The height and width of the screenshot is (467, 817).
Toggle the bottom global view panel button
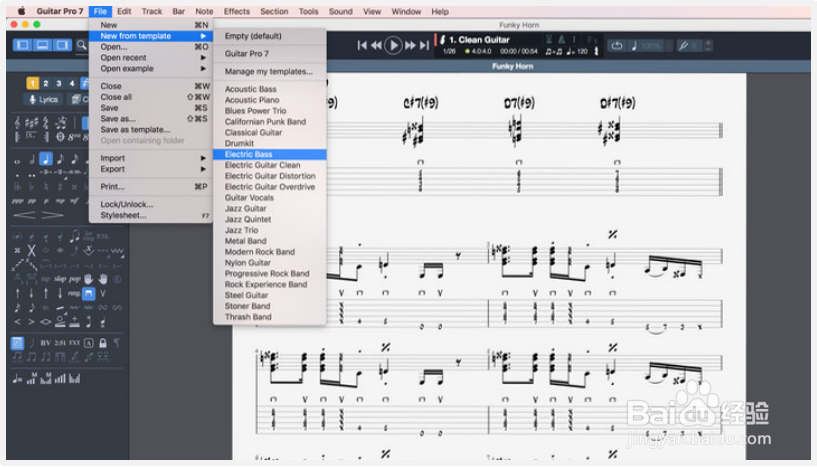click(x=42, y=45)
